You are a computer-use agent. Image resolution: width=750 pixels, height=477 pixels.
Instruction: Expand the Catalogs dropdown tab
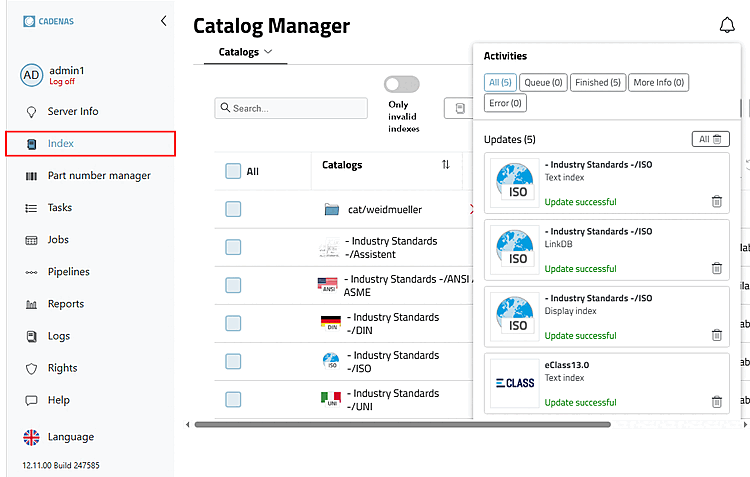[245, 52]
